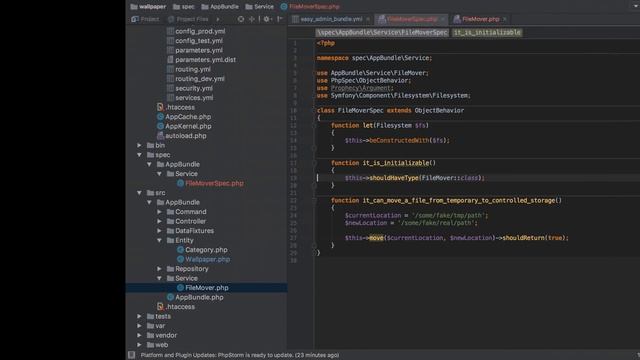Close the easy_admin_bundle.yml tab
640x360 pixels.
coord(368,19)
